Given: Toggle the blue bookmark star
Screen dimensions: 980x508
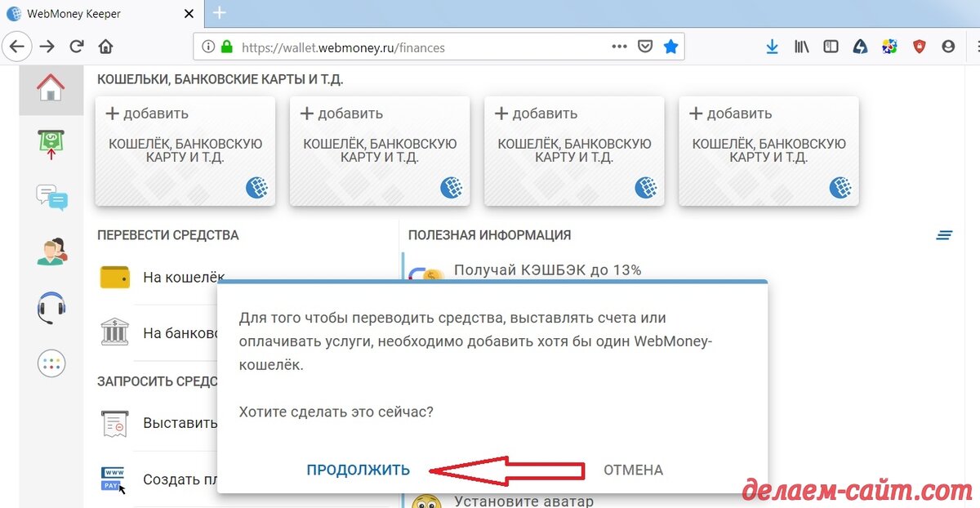Looking at the screenshot, I should pos(670,47).
